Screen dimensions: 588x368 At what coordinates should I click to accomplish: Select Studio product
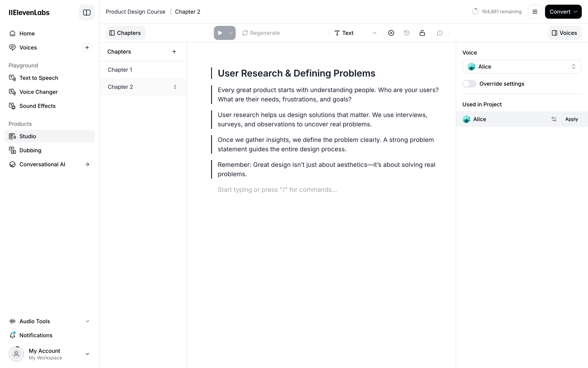coord(50,136)
